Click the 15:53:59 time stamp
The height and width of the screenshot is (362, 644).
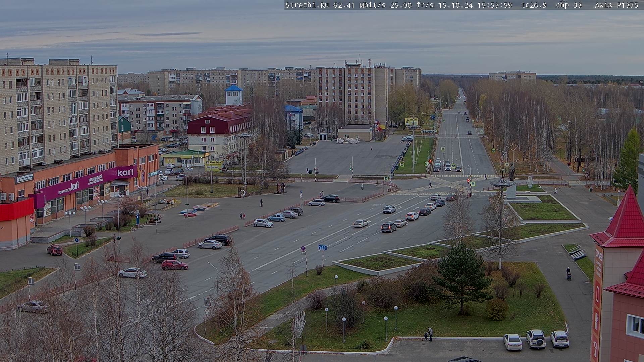click(495, 5)
